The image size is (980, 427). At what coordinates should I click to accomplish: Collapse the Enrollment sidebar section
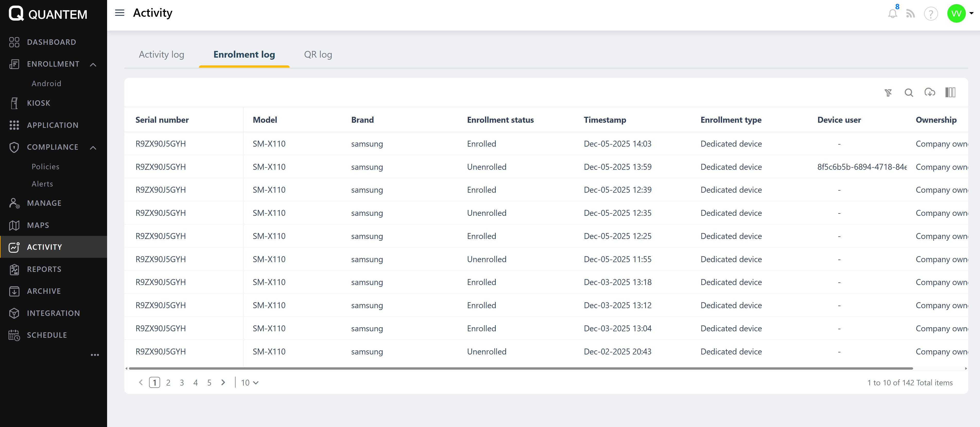(93, 64)
